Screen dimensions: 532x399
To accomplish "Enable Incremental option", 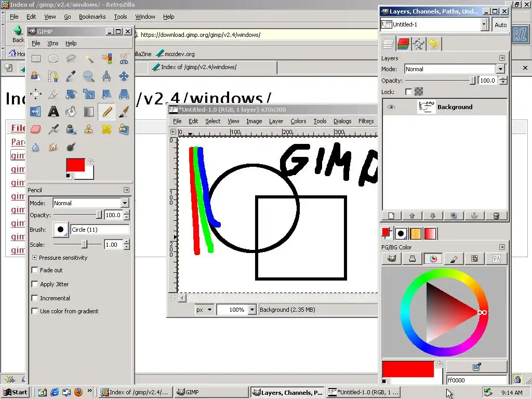I will click(35, 298).
